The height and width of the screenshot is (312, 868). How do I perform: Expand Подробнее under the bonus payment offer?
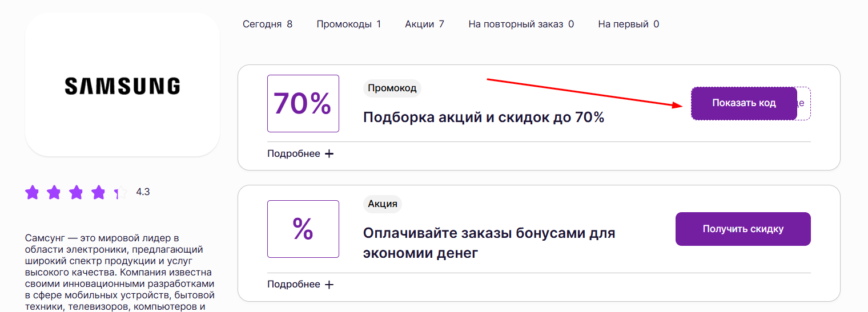tap(300, 285)
